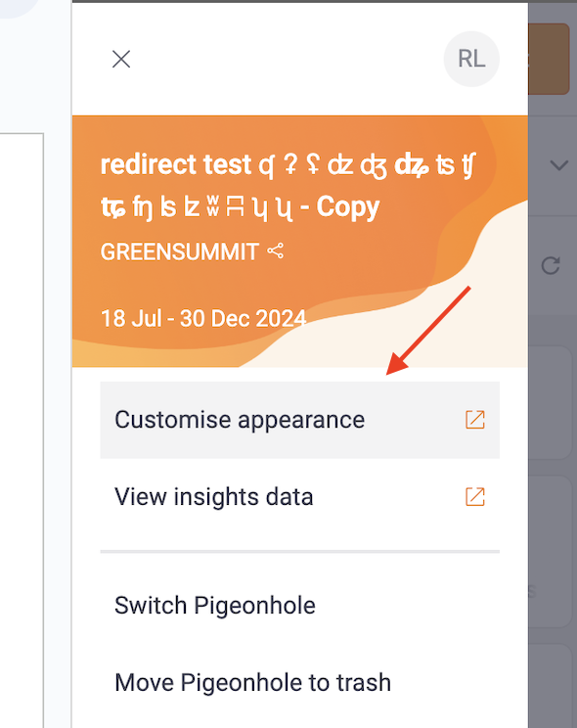The width and height of the screenshot is (577, 728).
Task: Click the GREENSUMMIT passcode text
Action: pos(180,251)
